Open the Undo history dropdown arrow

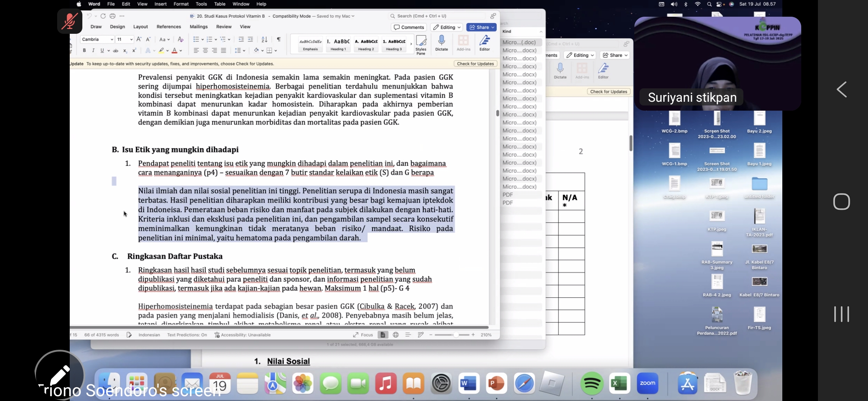tap(96, 16)
